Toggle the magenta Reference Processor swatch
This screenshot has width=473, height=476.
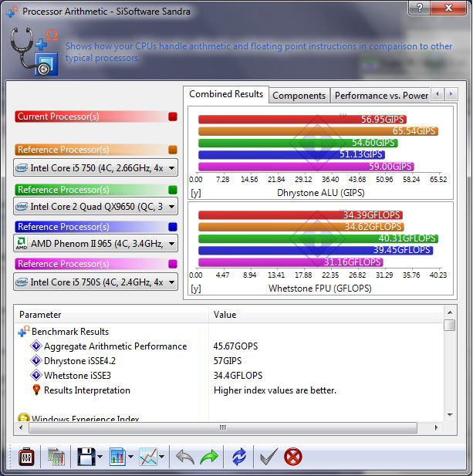point(173,264)
